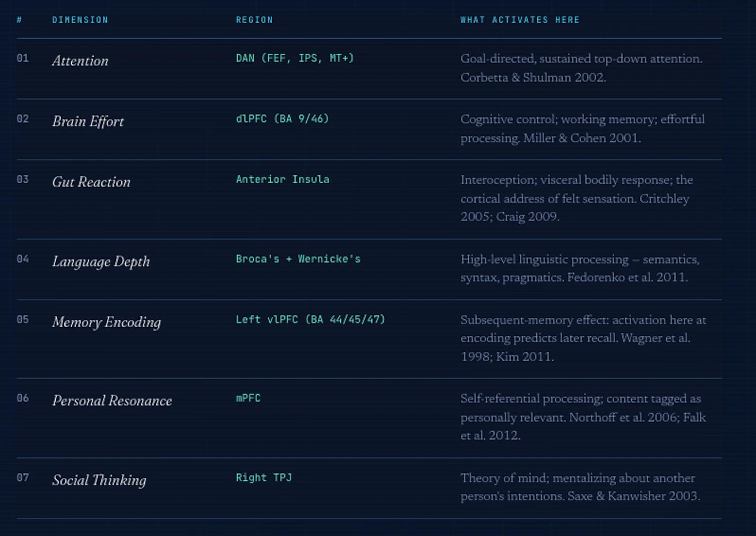Viewport: 756px width, 536px height.
Task: Click row number 07
Action: 23,477
